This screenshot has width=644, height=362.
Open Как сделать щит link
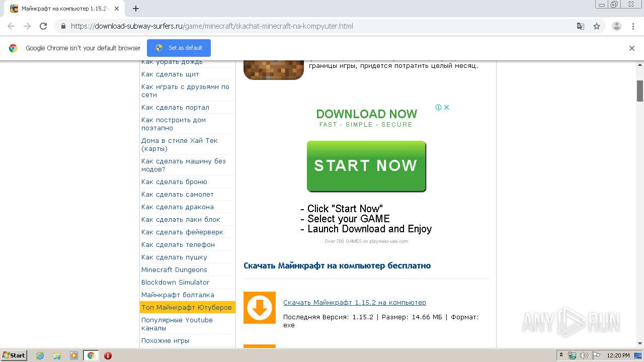click(x=170, y=74)
